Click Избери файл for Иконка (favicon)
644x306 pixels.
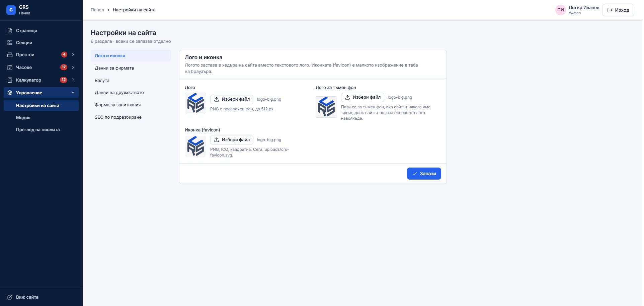point(232,140)
